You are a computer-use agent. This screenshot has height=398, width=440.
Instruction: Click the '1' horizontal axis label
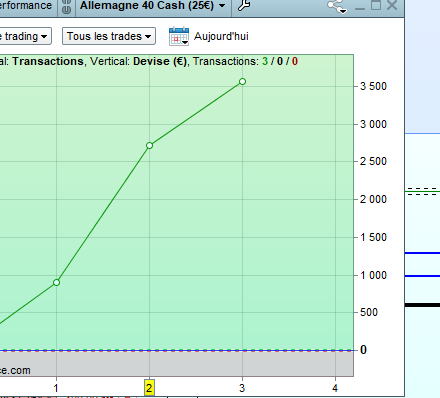coord(56,388)
